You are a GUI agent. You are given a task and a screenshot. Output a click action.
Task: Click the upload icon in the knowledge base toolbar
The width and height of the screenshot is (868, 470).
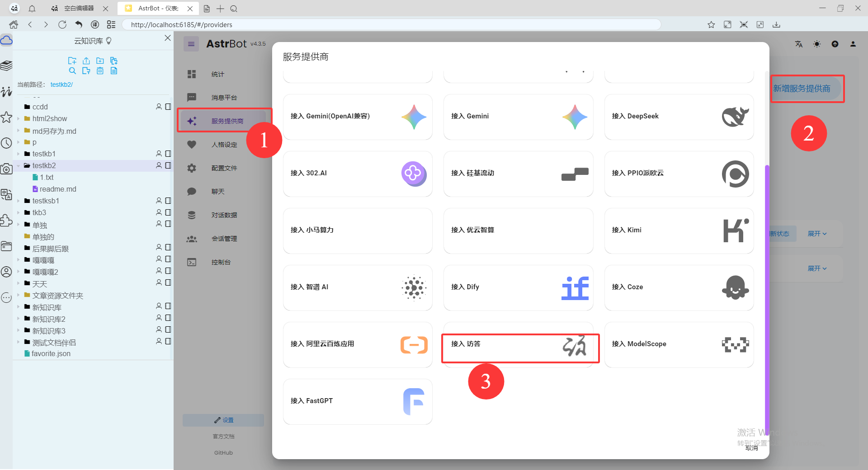pos(86,61)
